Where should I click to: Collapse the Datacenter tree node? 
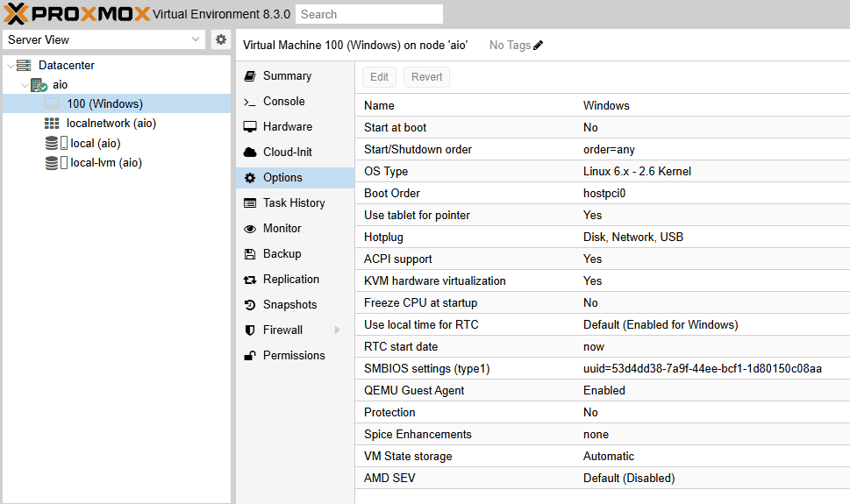11,66
